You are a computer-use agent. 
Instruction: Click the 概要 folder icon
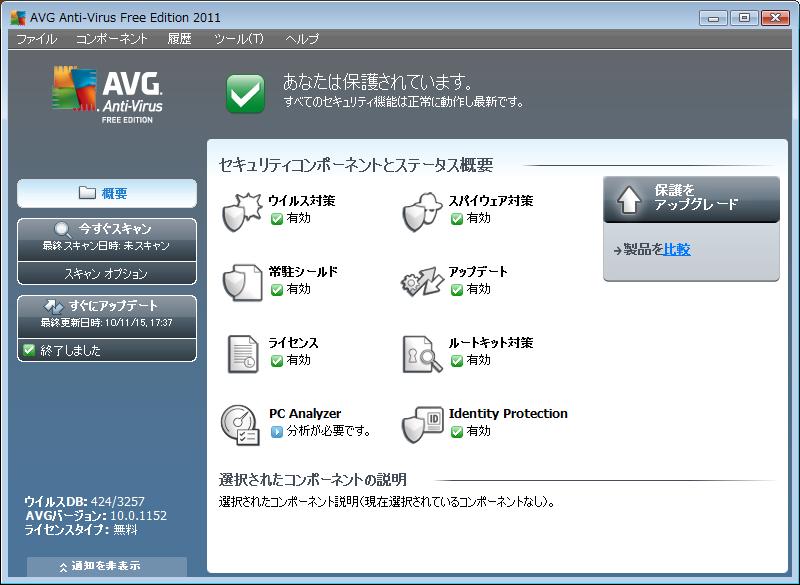87,193
